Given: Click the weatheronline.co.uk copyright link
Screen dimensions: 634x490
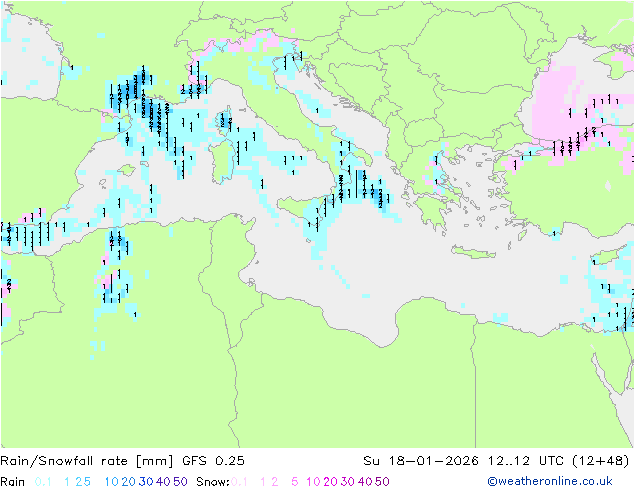Looking at the screenshot, I should [x=550, y=481].
